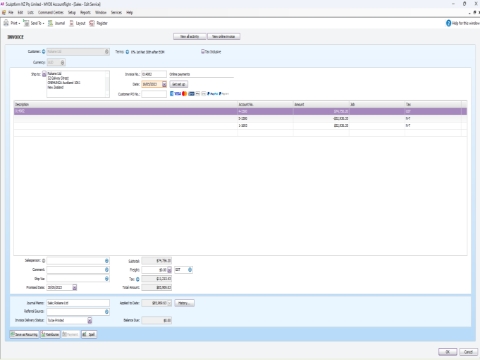Click second row amount cell

point(321,119)
